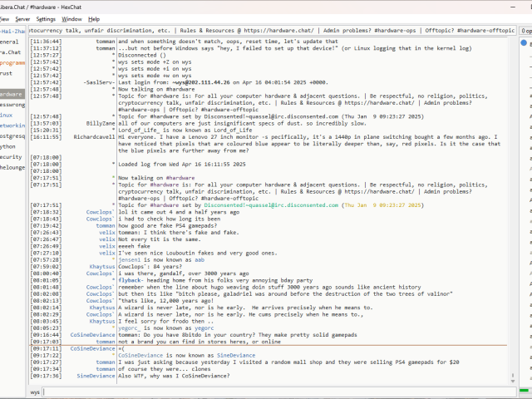Click the blue user status icon
Viewport: 532px width, 399px height.
pos(524,42)
